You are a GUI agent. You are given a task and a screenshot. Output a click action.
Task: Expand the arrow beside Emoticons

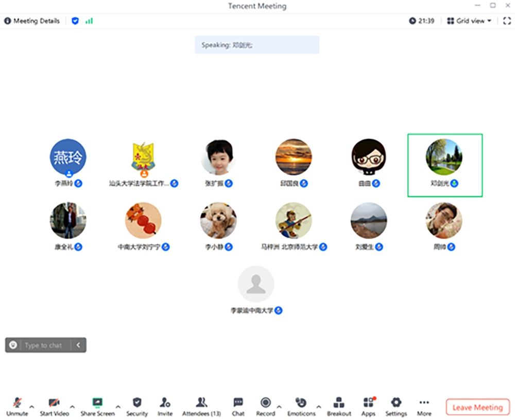[x=319, y=407]
